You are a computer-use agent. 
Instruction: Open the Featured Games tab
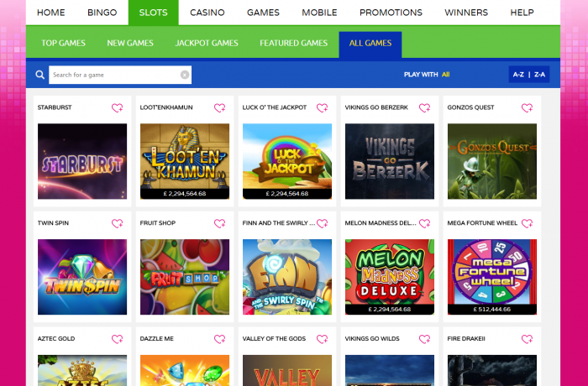tap(294, 43)
